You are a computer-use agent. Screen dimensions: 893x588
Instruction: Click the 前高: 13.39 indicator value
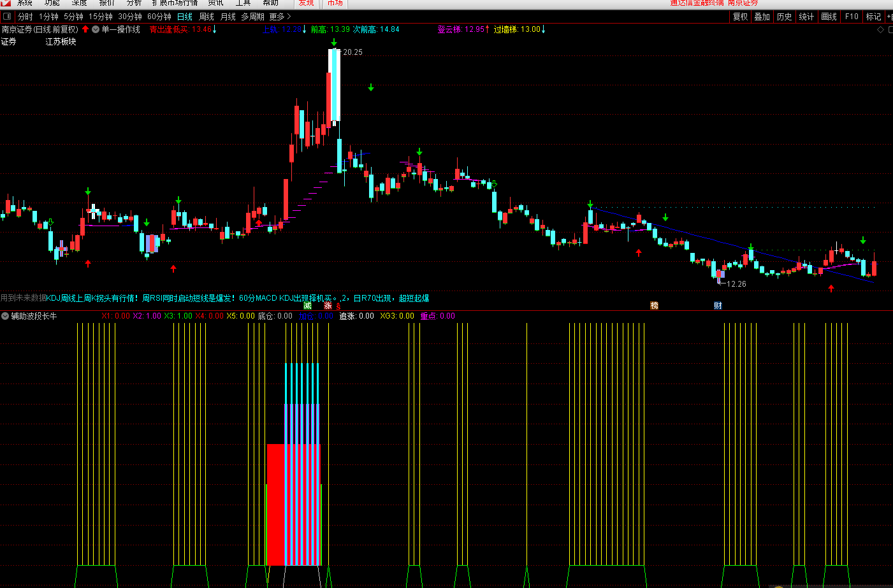(x=330, y=29)
